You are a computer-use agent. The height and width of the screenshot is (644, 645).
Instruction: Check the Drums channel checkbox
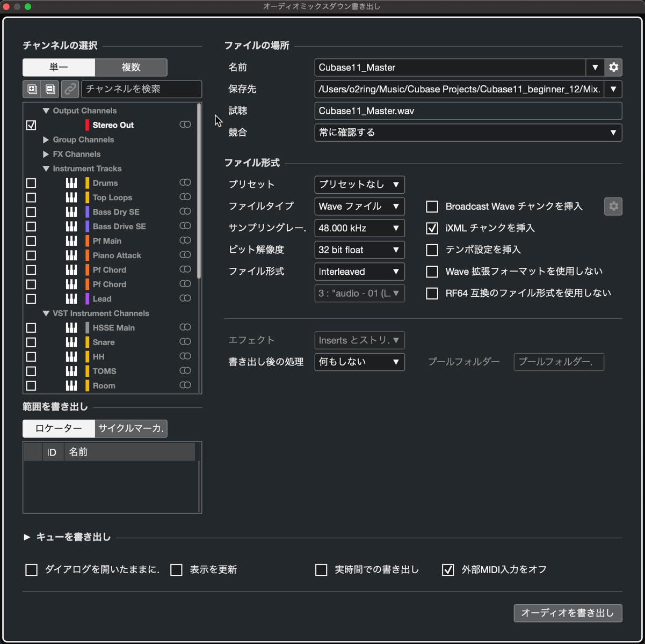tap(31, 183)
